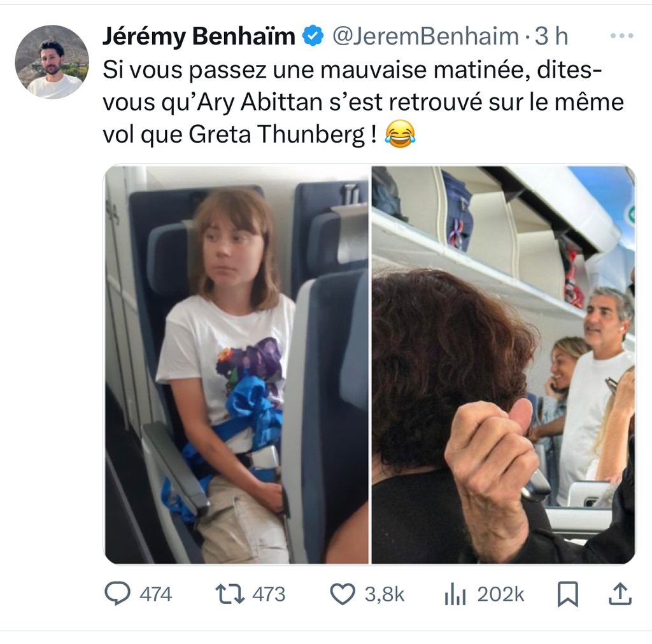Click the 473 reposts count
Screen dimensions: 652x644
(269, 594)
